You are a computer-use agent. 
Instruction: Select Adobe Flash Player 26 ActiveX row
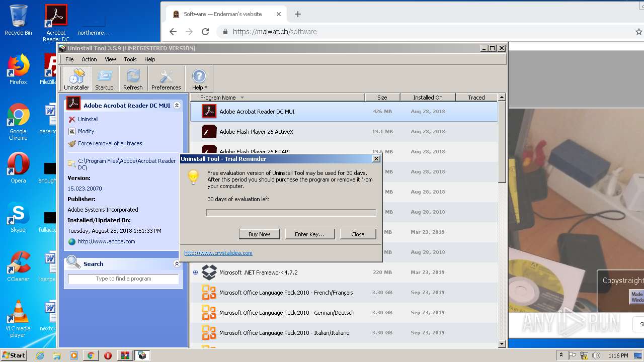[344, 131]
